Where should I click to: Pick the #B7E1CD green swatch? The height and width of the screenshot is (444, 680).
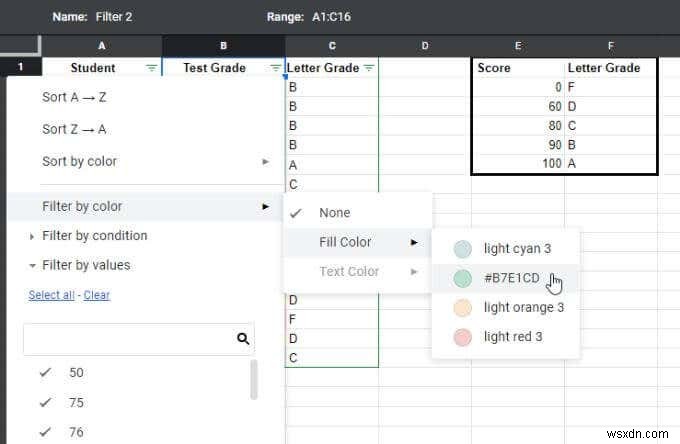click(462, 278)
